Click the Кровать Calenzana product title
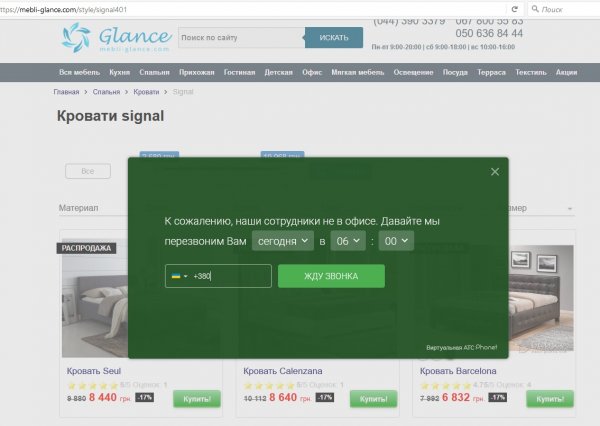Screen dimensions: 600x426 coord(276,371)
